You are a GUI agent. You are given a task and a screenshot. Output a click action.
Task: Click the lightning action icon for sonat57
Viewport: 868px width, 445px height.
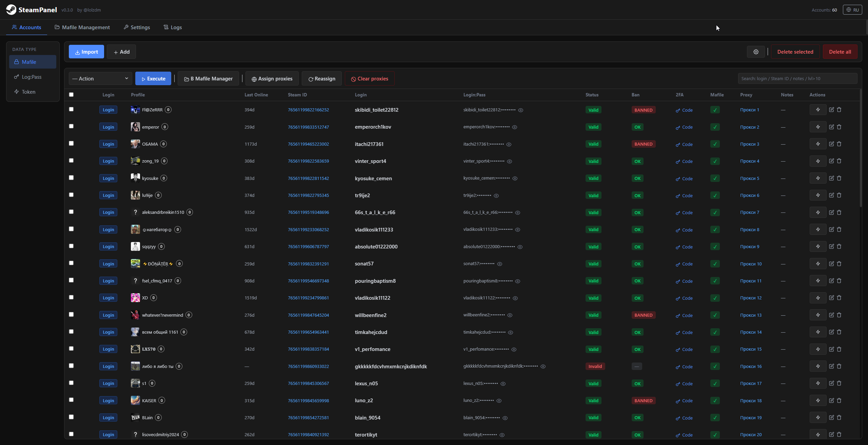[818, 263]
